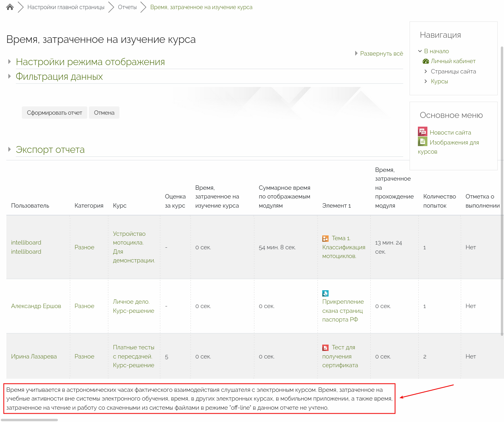Open user Александр Ершов profile link

(x=36, y=306)
